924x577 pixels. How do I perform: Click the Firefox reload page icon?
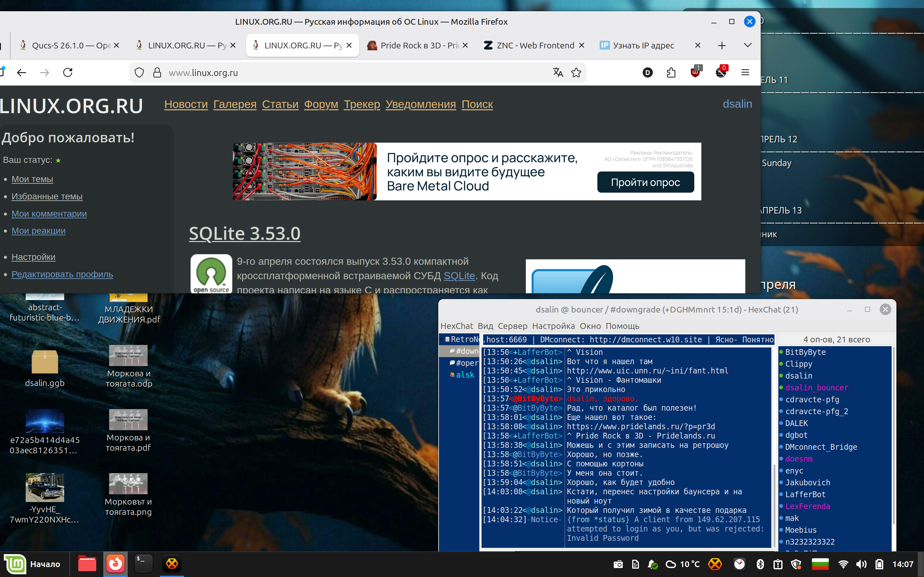[x=68, y=72]
